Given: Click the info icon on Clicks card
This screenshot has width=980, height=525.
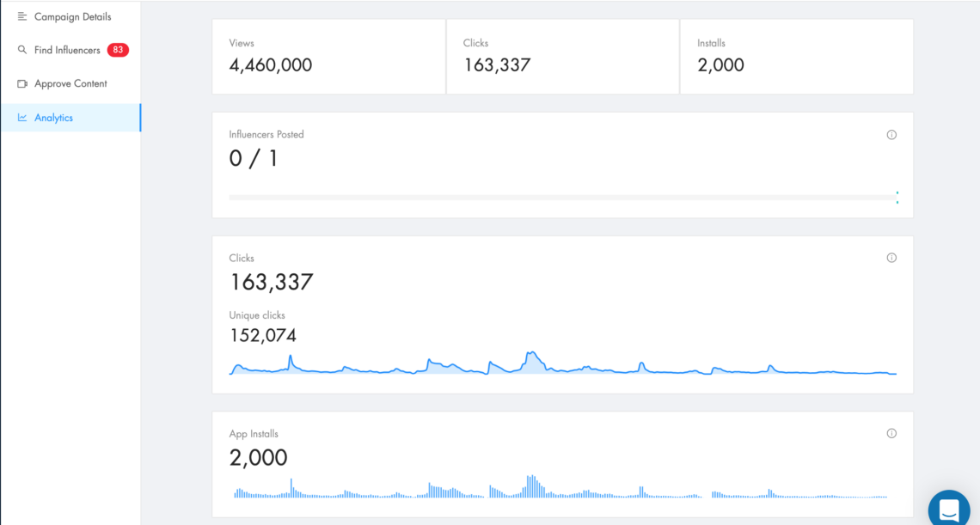Looking at the screenshot, I should tap(891, 257).
